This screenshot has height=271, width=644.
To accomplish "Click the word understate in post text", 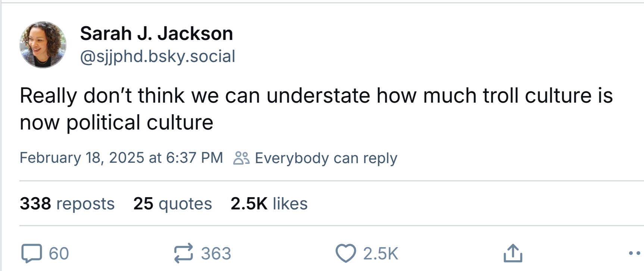I will point(318,96).
